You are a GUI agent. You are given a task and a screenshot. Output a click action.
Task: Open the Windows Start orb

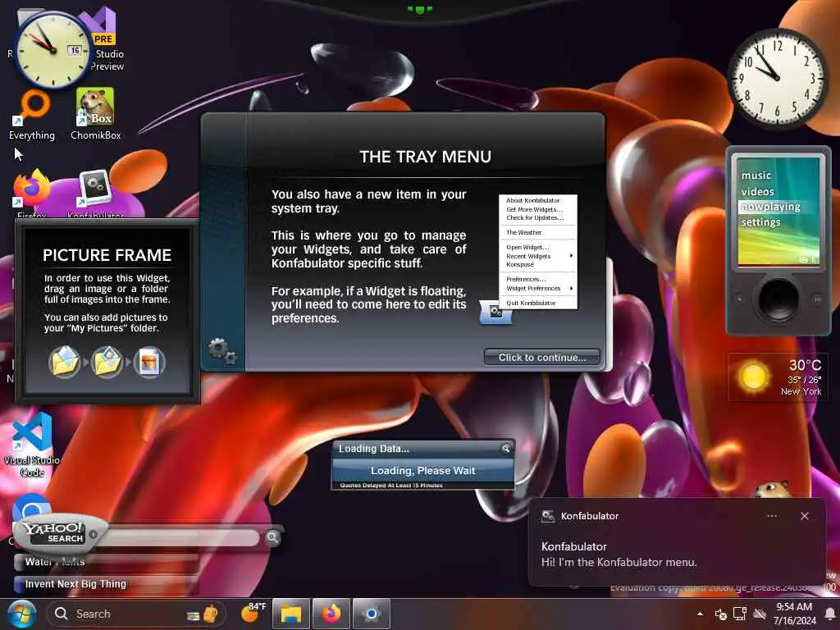tap(22, 614)
